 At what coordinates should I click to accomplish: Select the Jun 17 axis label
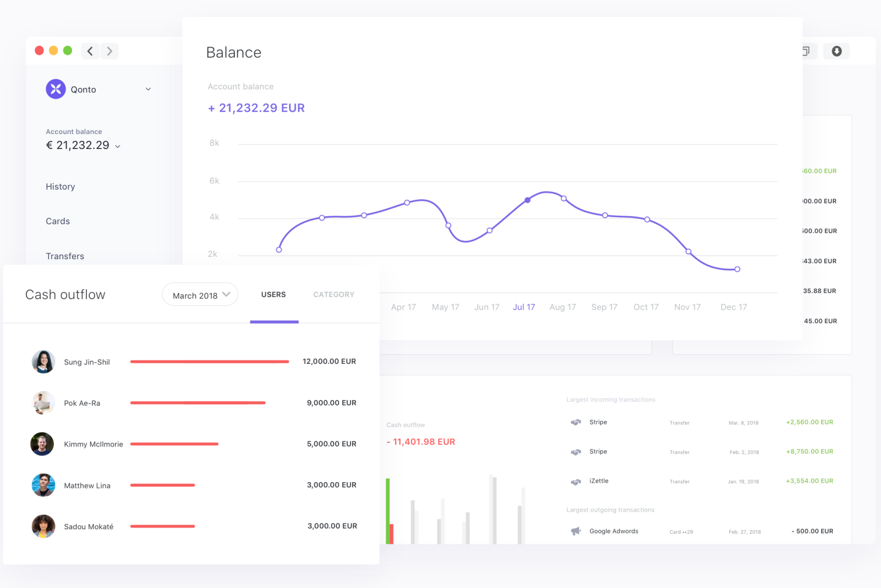click(x=487, y=307)
